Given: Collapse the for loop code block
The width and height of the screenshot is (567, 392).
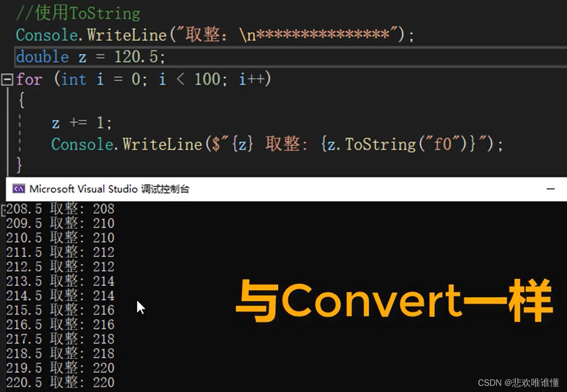Looking at the screenshot, I should [x=7, y=79].
